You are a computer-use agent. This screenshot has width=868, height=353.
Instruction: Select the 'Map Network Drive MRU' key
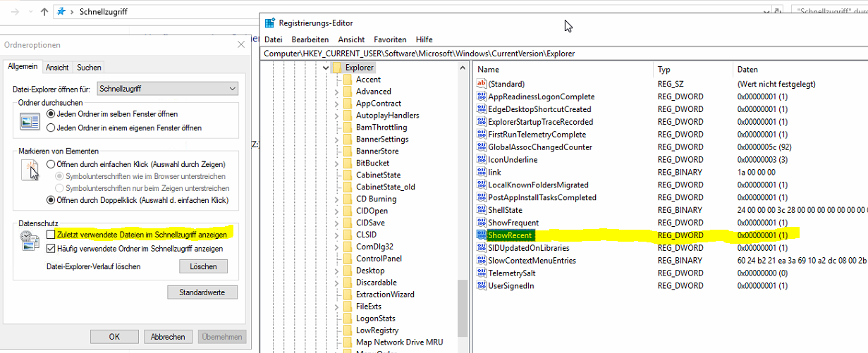399,342
